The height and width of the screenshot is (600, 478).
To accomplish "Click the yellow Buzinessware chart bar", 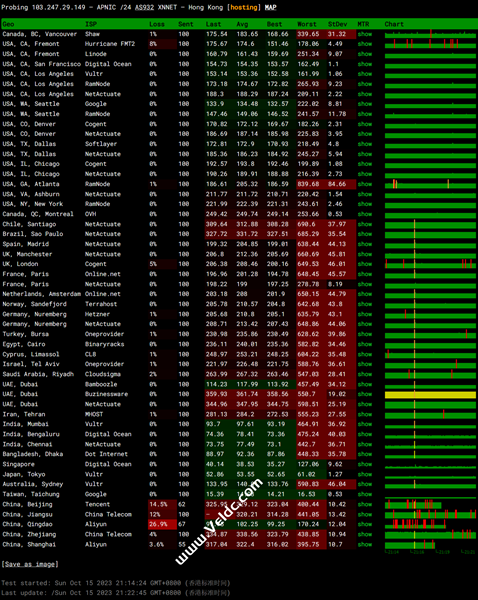I will pyautogui.click(x=430, y=395).
